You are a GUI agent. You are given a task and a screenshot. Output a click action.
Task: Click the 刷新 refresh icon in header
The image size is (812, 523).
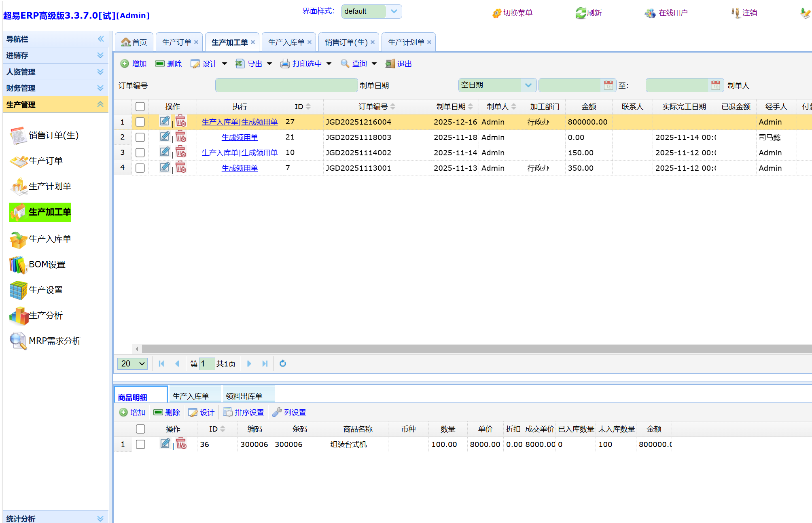tap(581, 13)
